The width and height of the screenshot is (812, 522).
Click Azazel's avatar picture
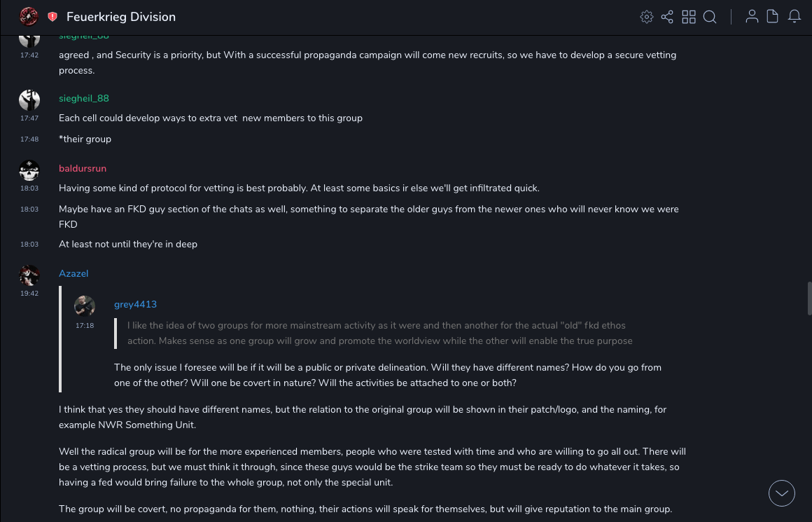pos(29,275)
